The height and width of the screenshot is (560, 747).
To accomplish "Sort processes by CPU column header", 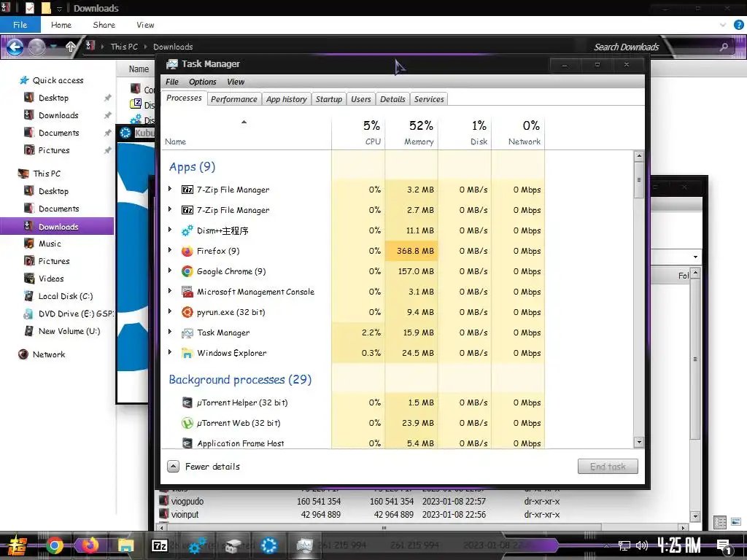I will [358, 133].
